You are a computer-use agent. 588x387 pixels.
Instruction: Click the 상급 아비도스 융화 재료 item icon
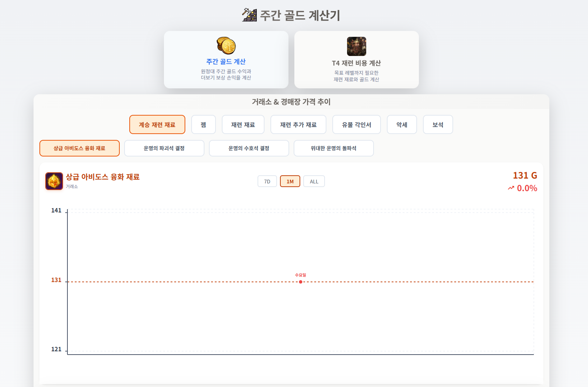54,181
